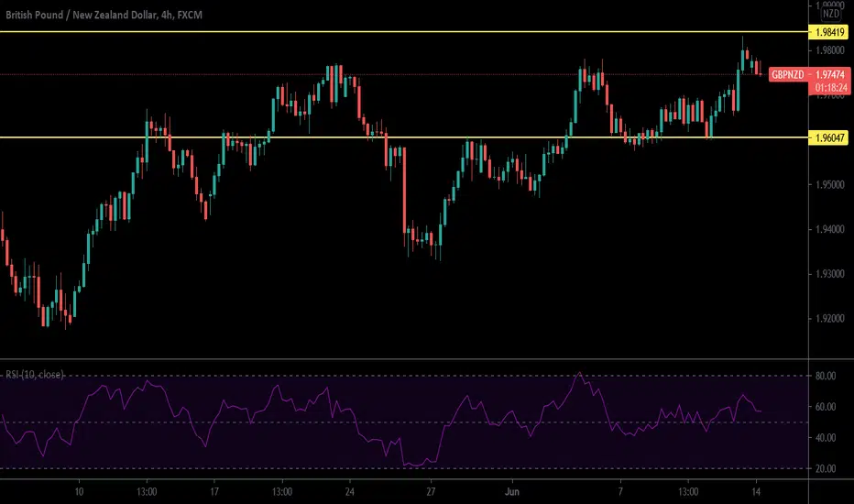Click the Jun date label on the time axis
Screen dimensions: 854x504
click(x=512, y=492)
